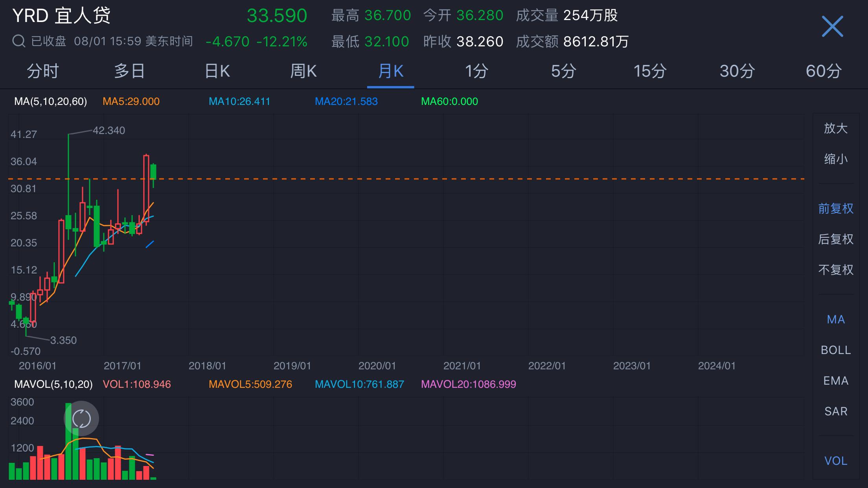Tap the MA5:29.000 value

pyautogui.click(x=131, y=101)
